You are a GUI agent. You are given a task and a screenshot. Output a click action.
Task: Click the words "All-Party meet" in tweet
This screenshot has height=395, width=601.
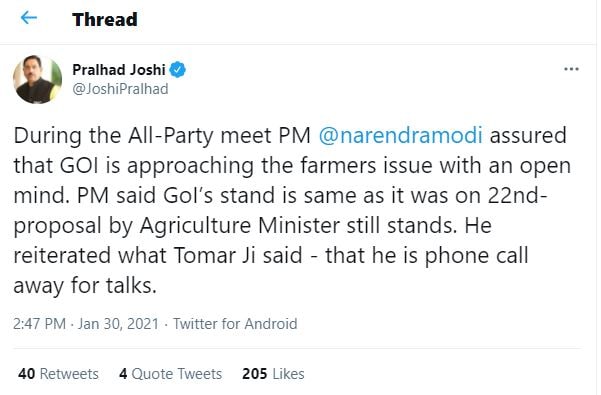pos(200,136)
